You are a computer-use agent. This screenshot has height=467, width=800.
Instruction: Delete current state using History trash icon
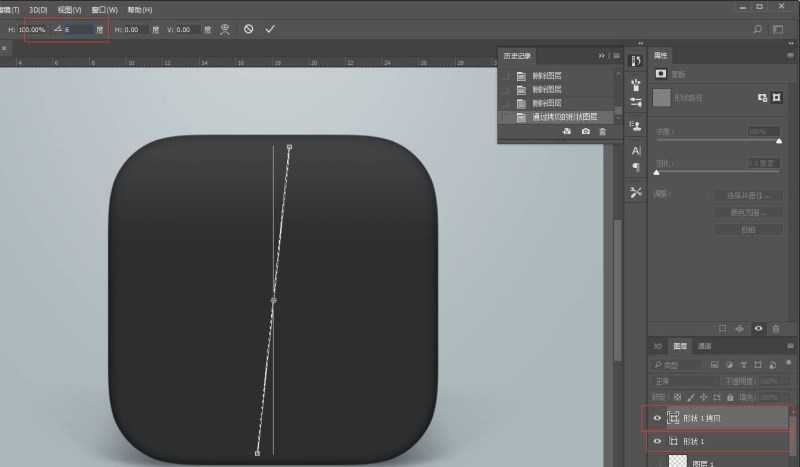[x=602, y=132]
